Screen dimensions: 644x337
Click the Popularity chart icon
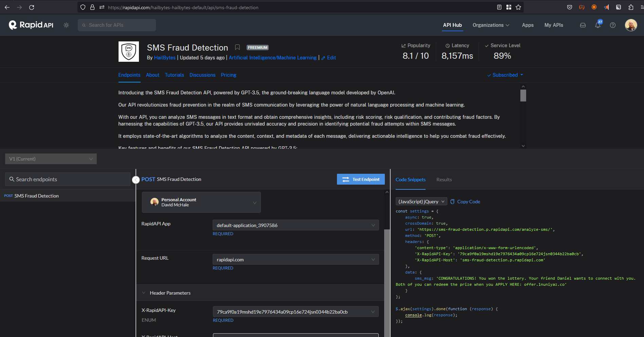404,45
